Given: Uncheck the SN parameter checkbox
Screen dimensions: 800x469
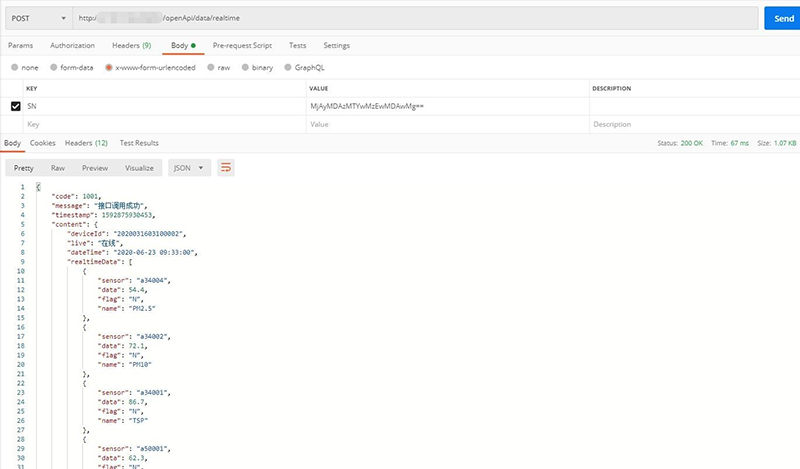Looking at the screenshot, I should pos(15,106).
